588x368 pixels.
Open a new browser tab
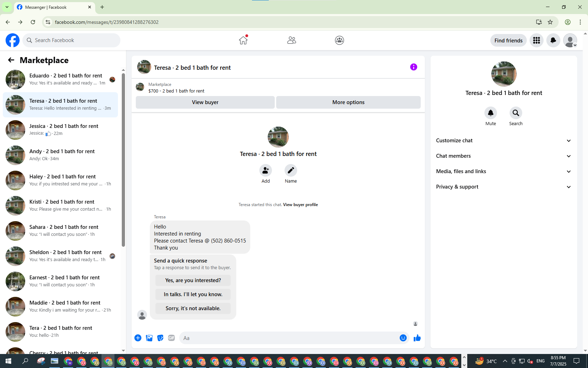(x=102, y=7)
